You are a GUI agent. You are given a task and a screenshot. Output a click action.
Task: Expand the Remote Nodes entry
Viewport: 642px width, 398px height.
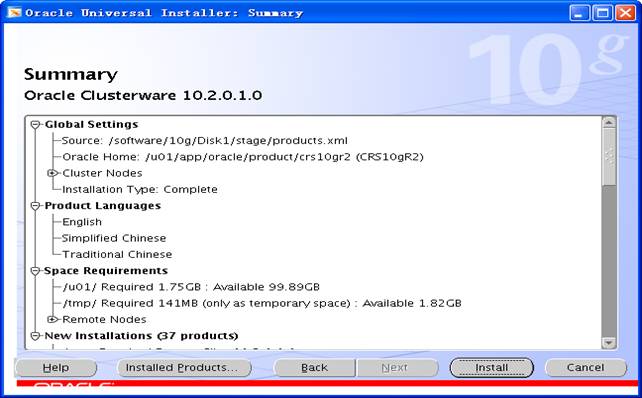52,319
